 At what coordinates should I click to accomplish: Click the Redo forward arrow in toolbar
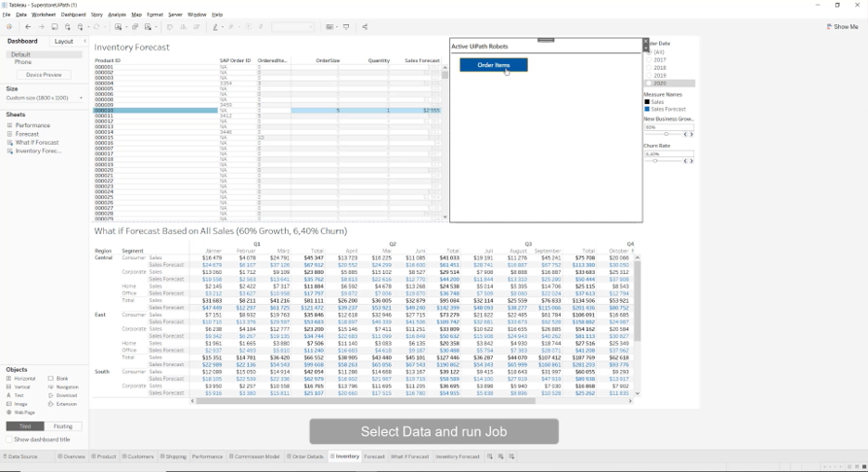coord(41,26)
